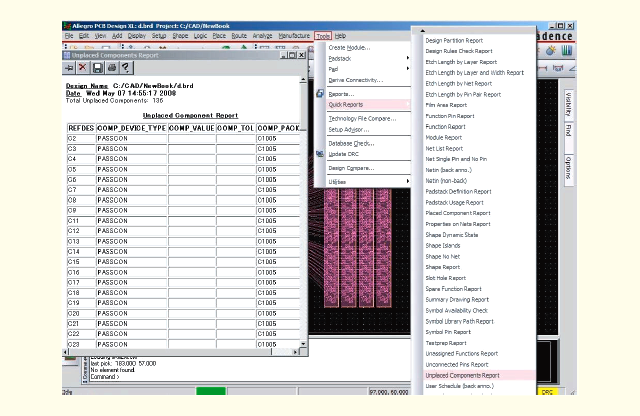Image resolution: width=640 pixels, height=416 pixels.
Task: Save the Unplaced Components Report
Action: point(97,68)
